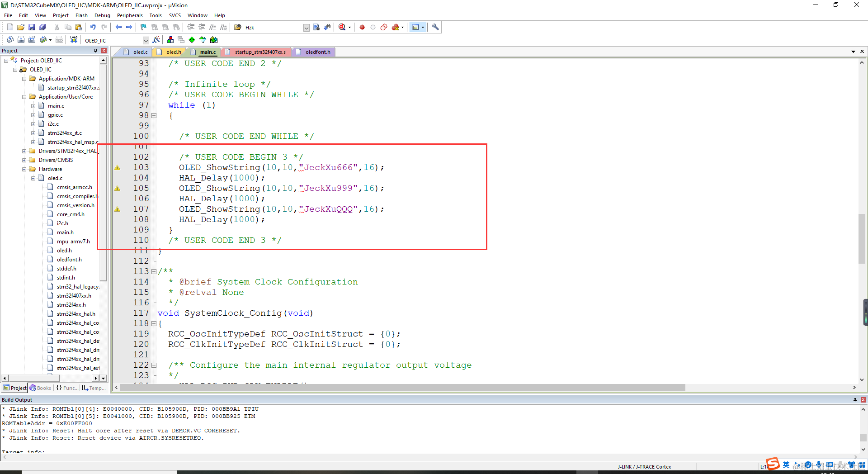Select oledfont.h in the project tree
The height and width of the screenshot is (474, 868).
coord(69,260)
